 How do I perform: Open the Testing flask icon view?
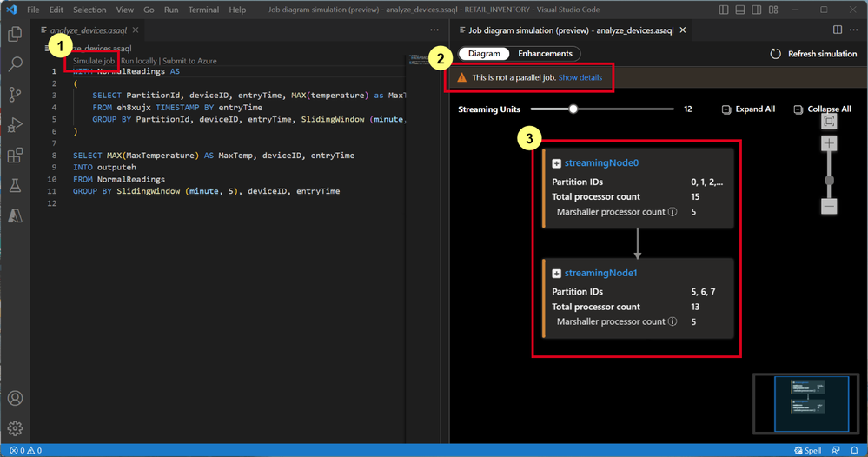point(15,185)
